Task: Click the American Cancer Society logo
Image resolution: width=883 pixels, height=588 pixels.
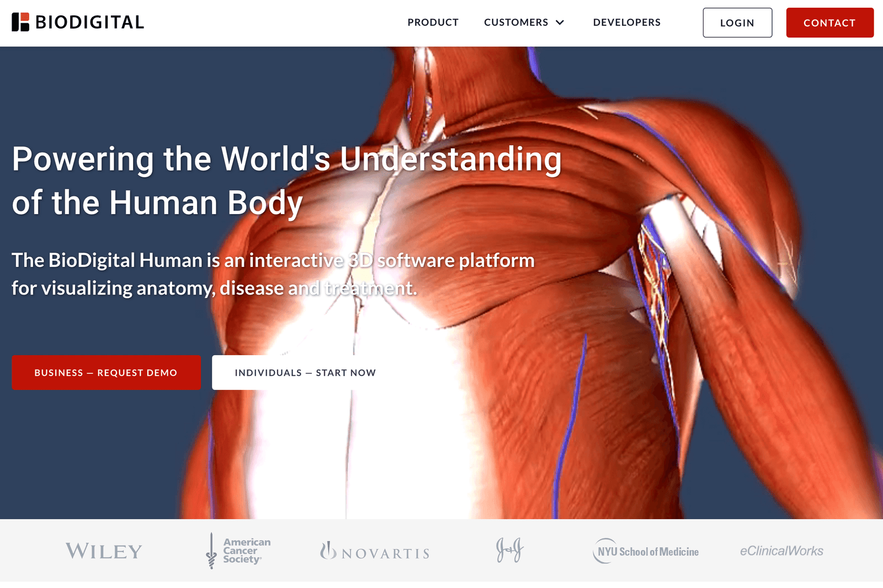Action: click(238, 550)
